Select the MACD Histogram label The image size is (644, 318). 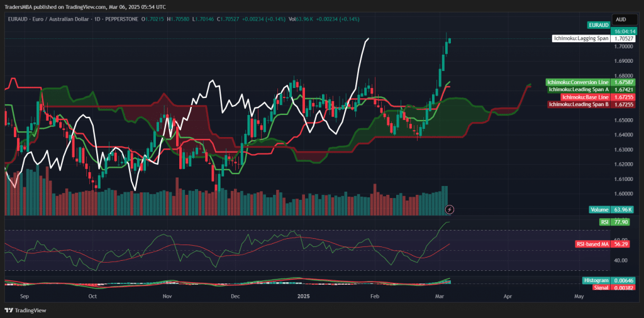(596, 280)
